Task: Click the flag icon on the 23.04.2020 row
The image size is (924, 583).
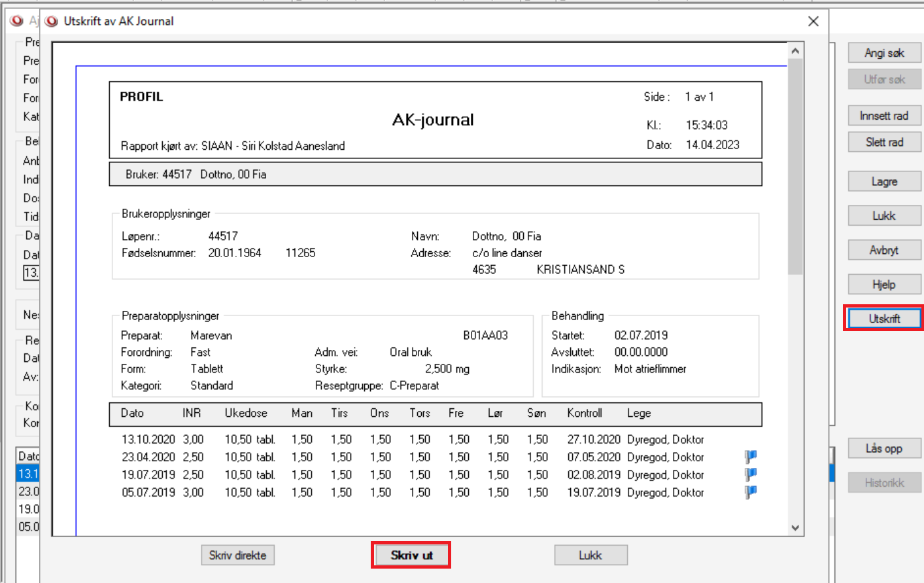Action: pyautogui.click(x=750, y=457)
